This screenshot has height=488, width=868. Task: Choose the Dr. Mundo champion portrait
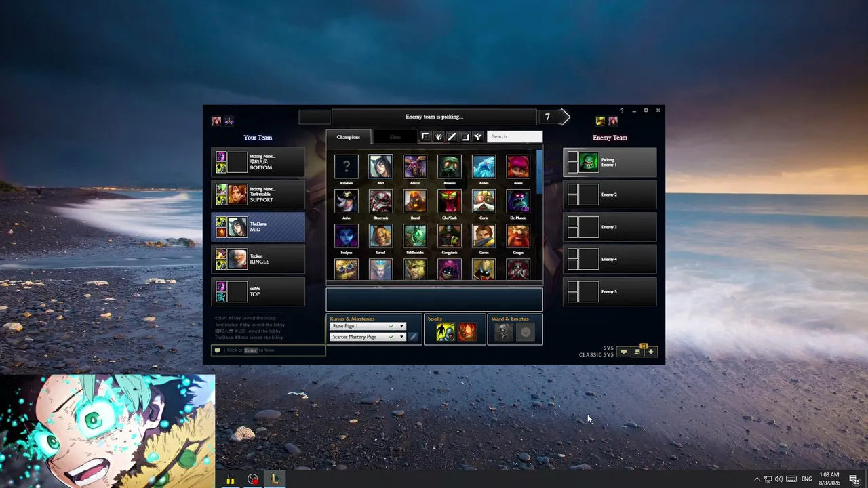518,201
